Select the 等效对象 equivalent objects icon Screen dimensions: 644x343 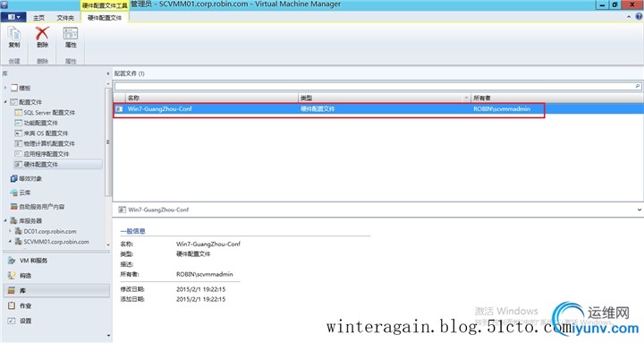14,178
